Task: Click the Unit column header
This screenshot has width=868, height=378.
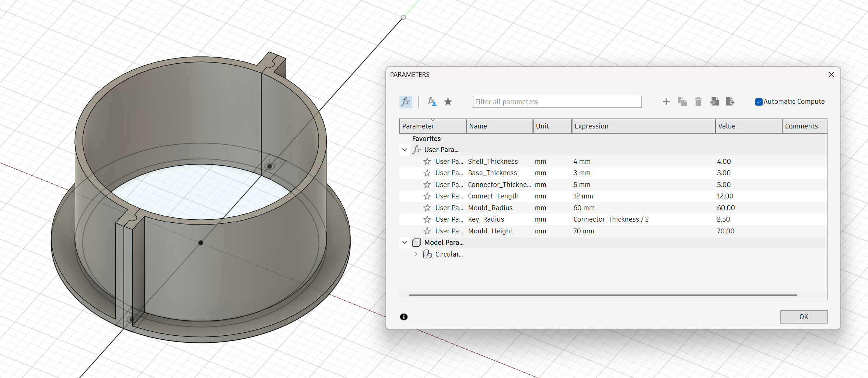Action: (x=552, y=126)
